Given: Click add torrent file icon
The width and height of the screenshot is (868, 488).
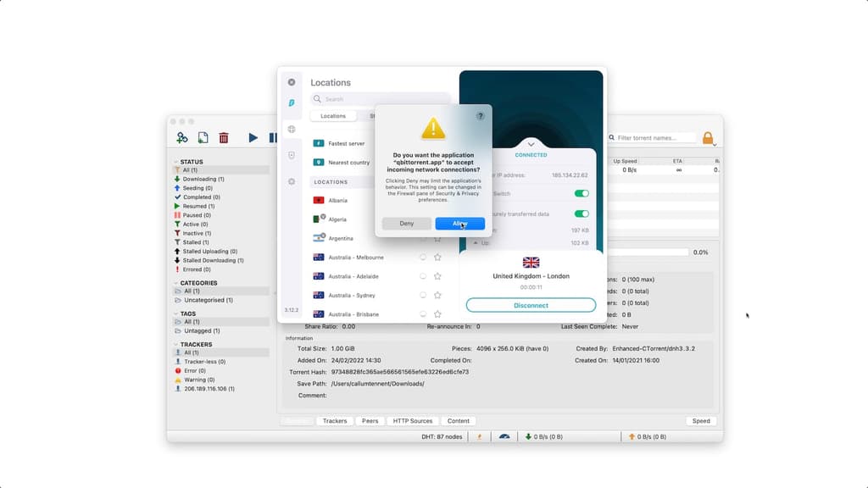Looking at the screenshot, I should tap(203, 137).
